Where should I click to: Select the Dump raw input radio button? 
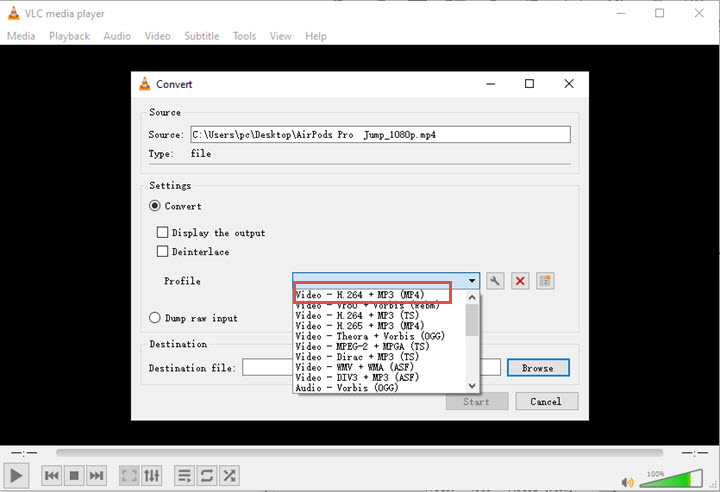click(155, 317)
